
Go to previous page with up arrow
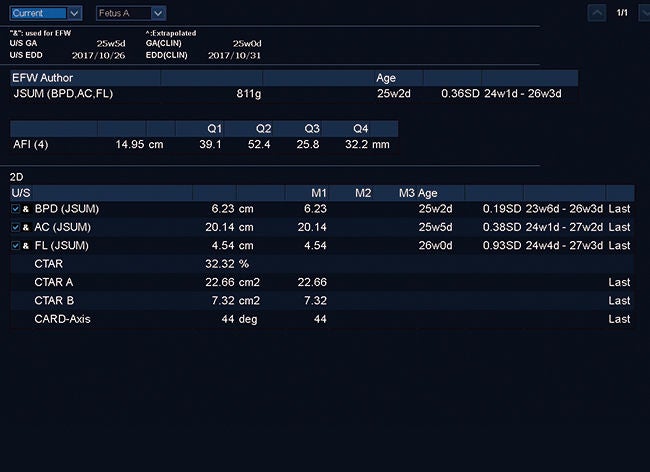click(597, 13)
